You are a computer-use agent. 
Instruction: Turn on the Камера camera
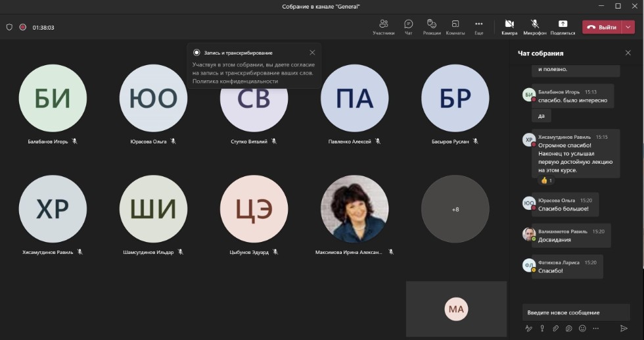pos(509,26)
